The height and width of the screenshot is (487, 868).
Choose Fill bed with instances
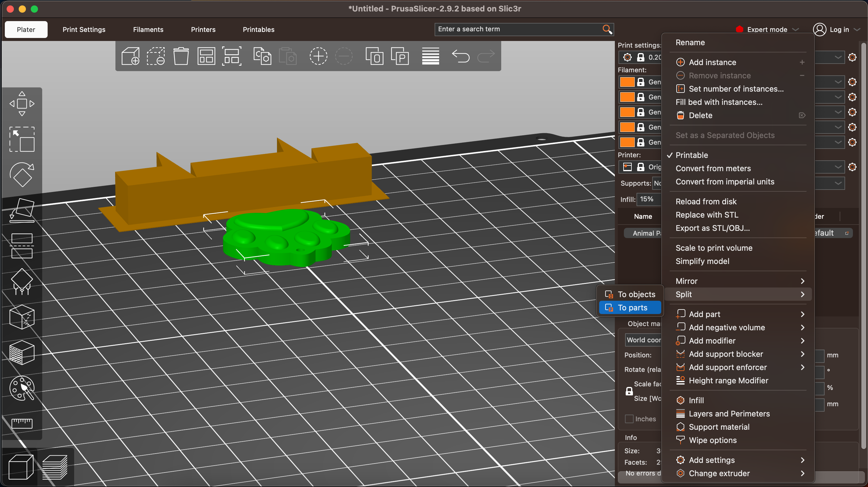point(738,102)
